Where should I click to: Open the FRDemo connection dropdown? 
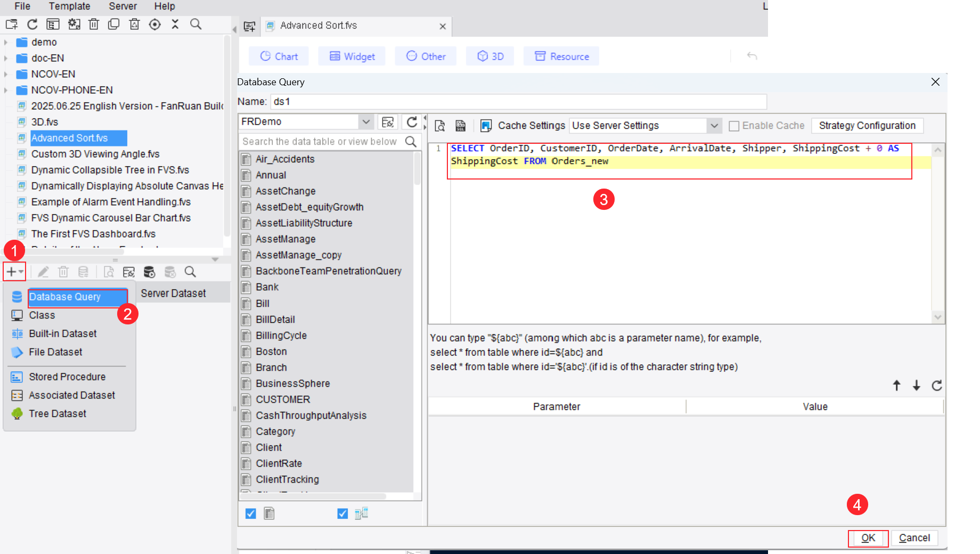pyautogui.click(x=366, y=122)
